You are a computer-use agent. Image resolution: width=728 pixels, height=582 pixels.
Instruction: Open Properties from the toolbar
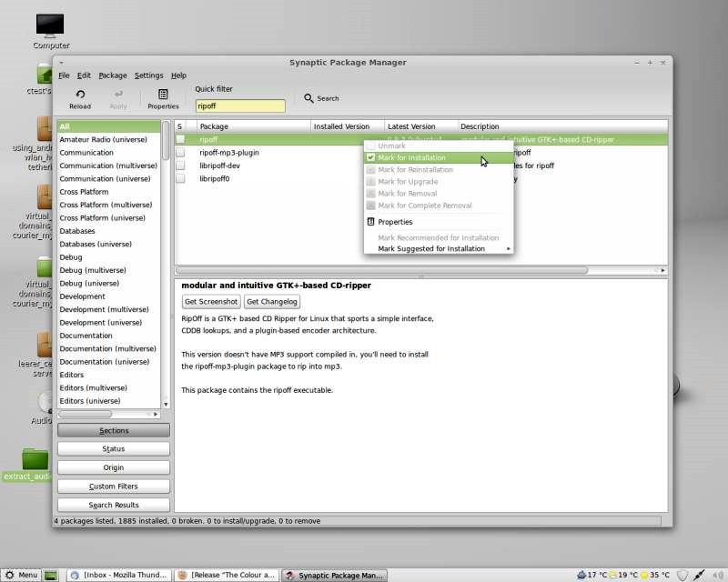tap(163, 99)
